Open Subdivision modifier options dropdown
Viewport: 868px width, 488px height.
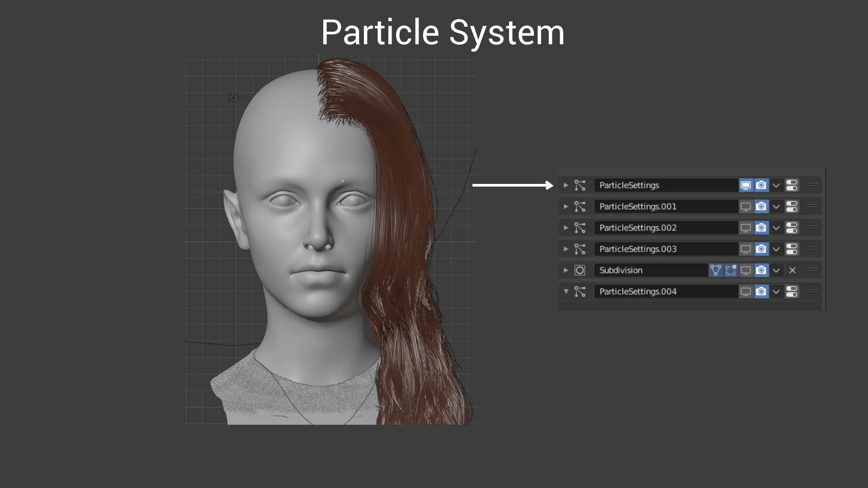click(776, 270)
